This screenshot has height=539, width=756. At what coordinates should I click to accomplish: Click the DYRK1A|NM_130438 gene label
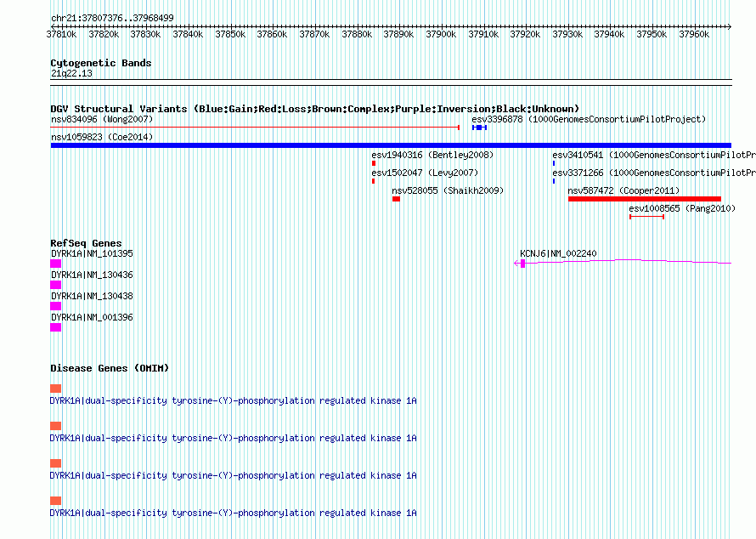[92, 296]
